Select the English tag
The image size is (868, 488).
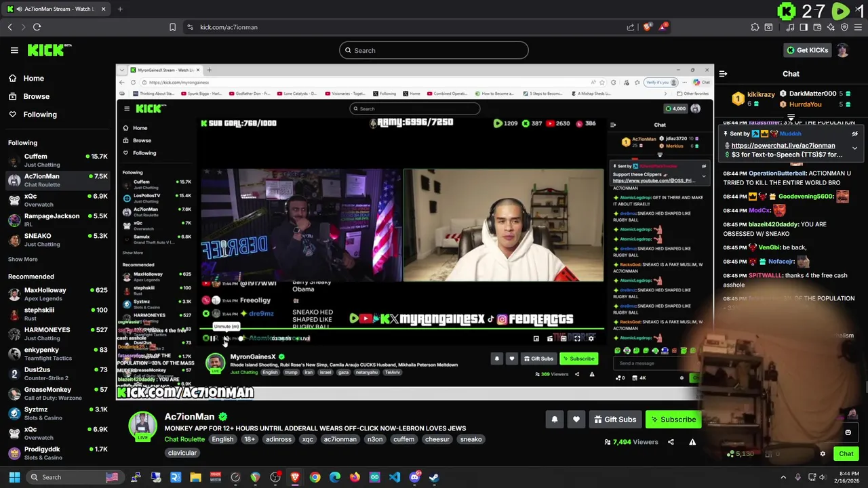click(x=222, y=439)
